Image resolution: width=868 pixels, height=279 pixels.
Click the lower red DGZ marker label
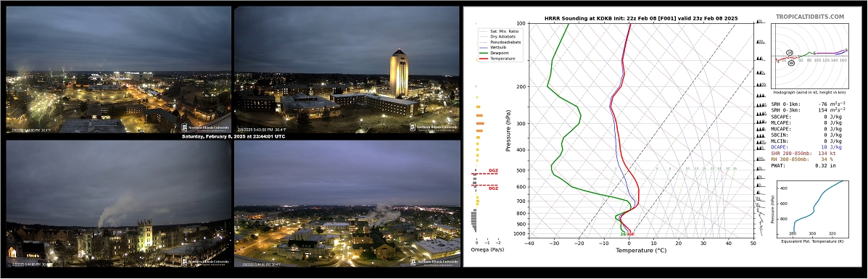click(493, 188)
